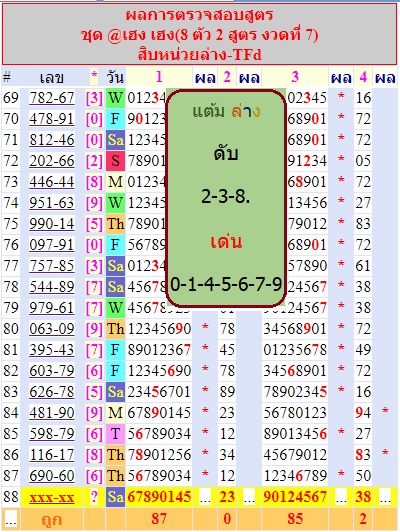The width and height of the screenshot is (400, 532).
Task: Select the pink T day cell in row 85
Action: pyautogui.click(x=115, y=434)
